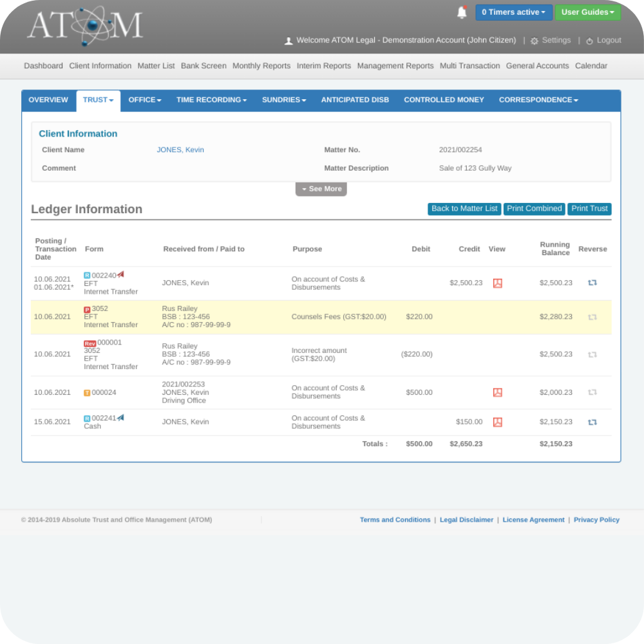
Task: Reverse the transaction on the 002240 receipt row
Action: coord(592,283)
